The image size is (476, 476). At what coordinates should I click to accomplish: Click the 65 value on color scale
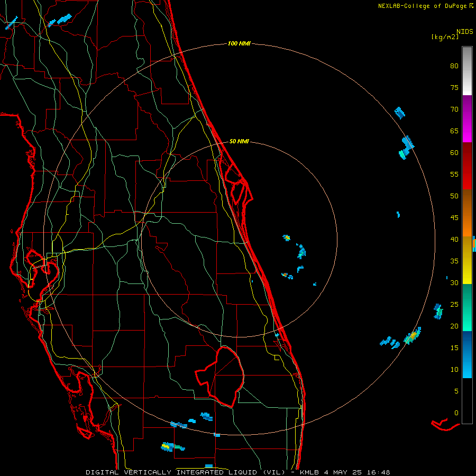coord(454,131)
